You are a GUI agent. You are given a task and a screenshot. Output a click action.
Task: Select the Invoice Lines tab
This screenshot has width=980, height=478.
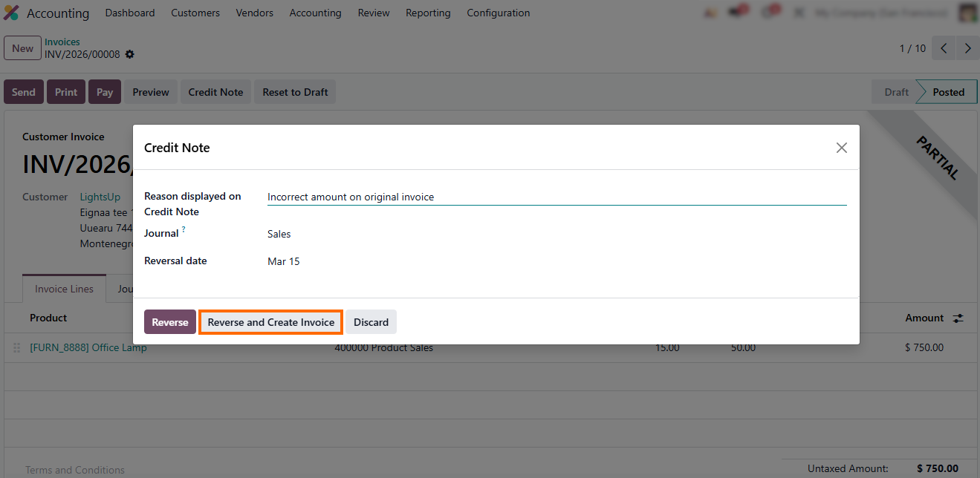[x=64, y=289]
